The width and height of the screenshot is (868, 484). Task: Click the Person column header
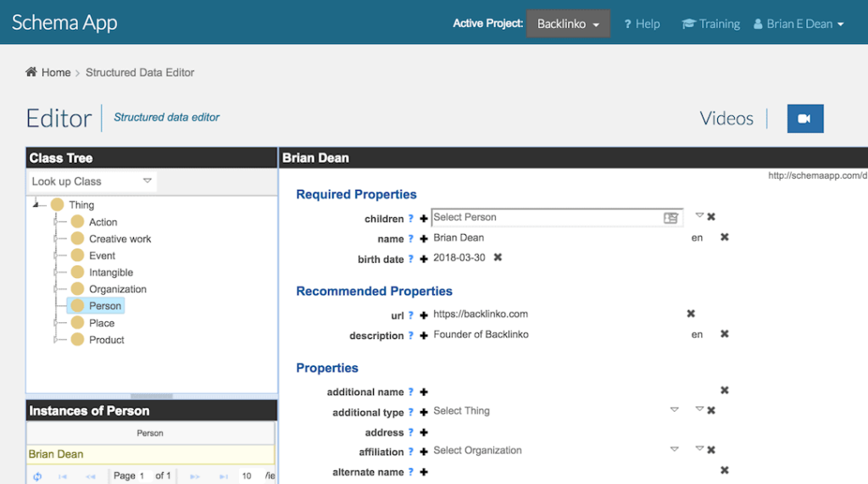(x=150, y=433)
